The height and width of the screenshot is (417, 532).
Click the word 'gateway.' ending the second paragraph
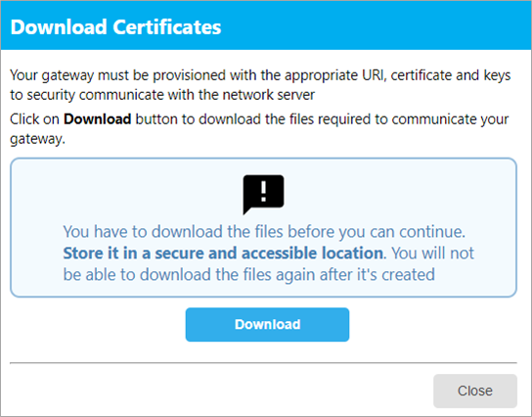pyautogui.click(x=37, y=139)
